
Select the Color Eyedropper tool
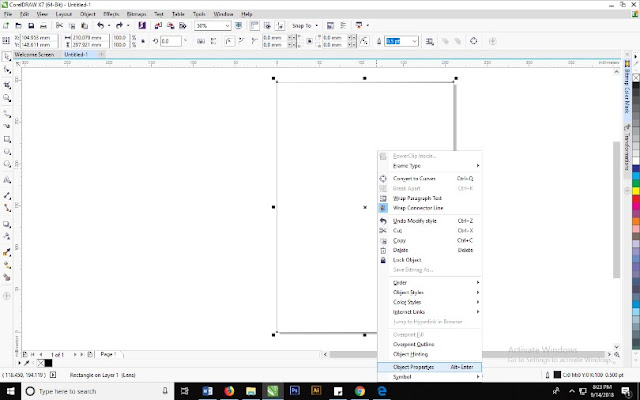7,253
